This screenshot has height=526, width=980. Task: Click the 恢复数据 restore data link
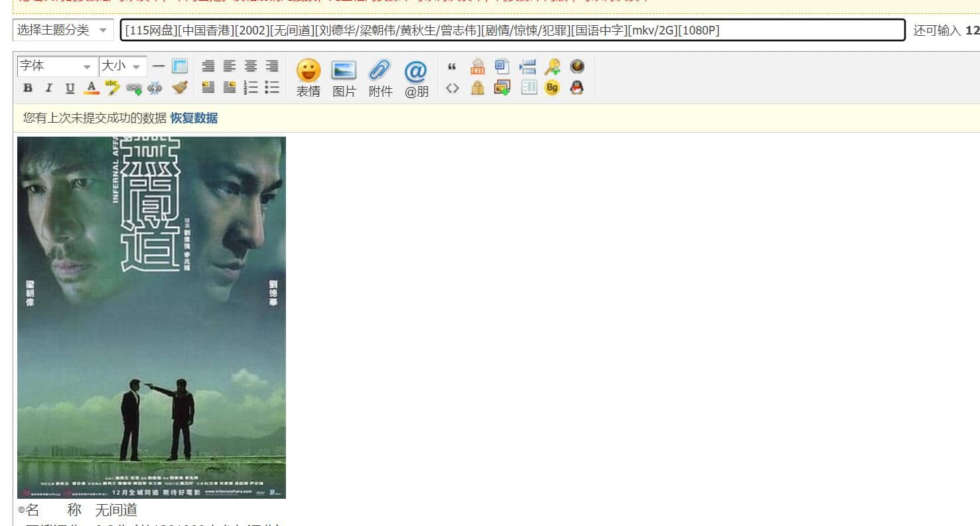click(194, 118)
